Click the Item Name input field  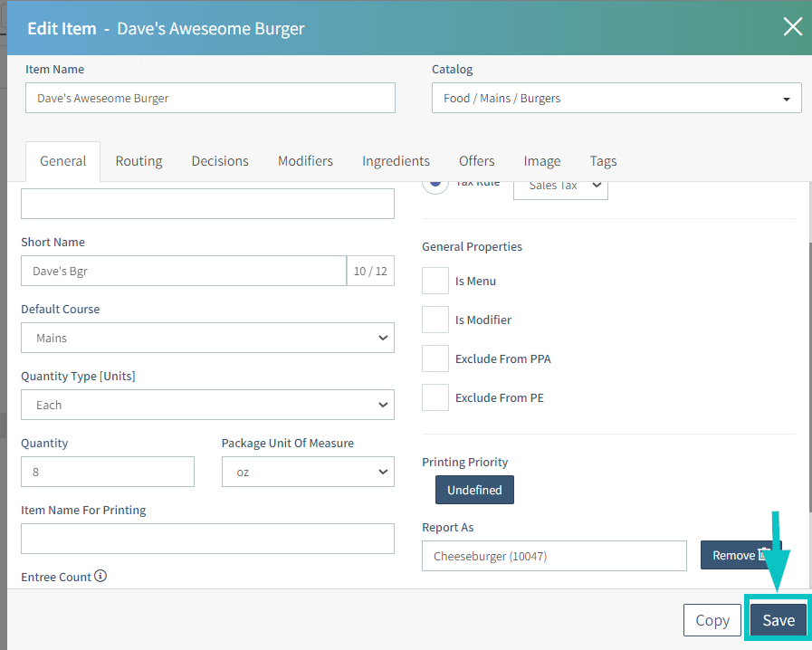coord(210,98)
